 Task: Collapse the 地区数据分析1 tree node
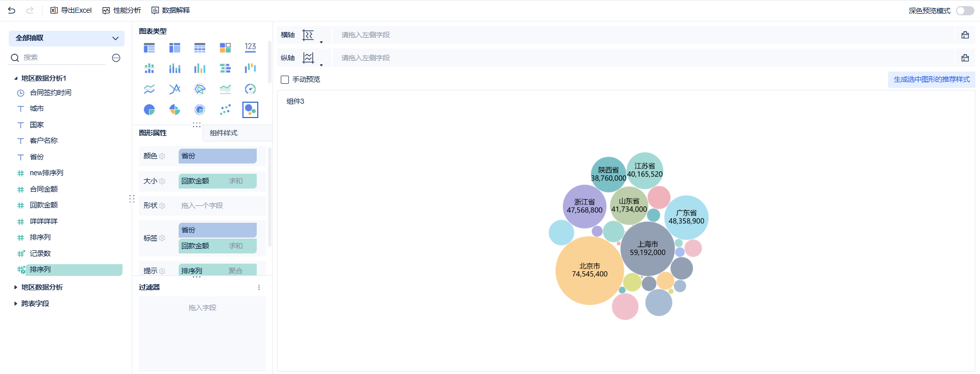point(16,78)
